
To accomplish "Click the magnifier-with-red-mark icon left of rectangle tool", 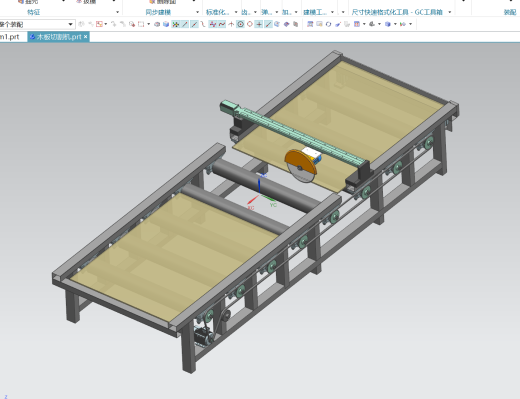I will pyautogui.click(x=132, y=24).
